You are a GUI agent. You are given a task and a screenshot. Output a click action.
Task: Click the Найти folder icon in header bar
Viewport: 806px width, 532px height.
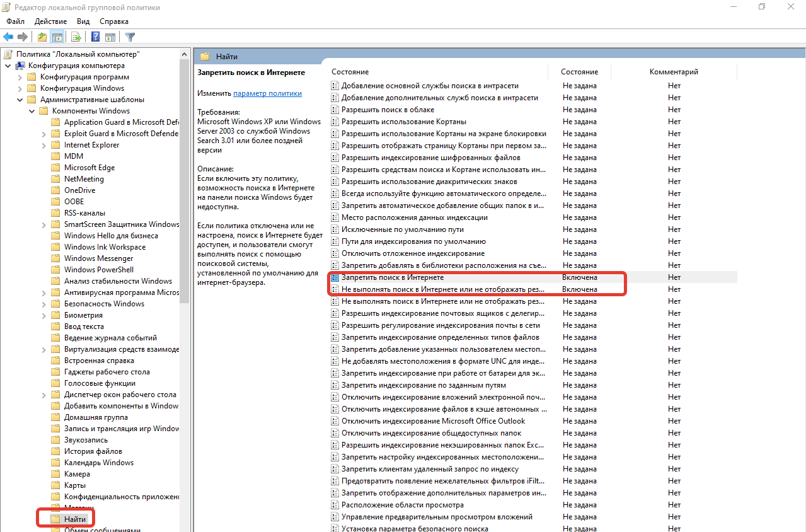205,56
